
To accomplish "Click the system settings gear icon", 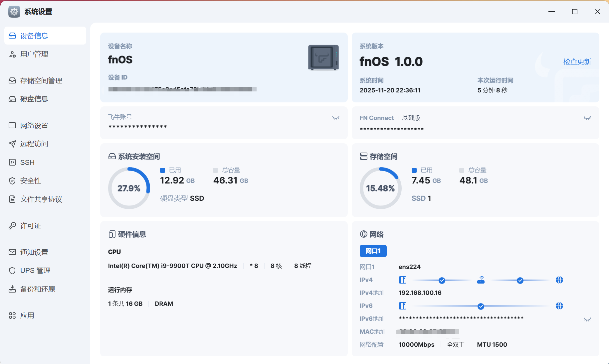I will 14,12.
